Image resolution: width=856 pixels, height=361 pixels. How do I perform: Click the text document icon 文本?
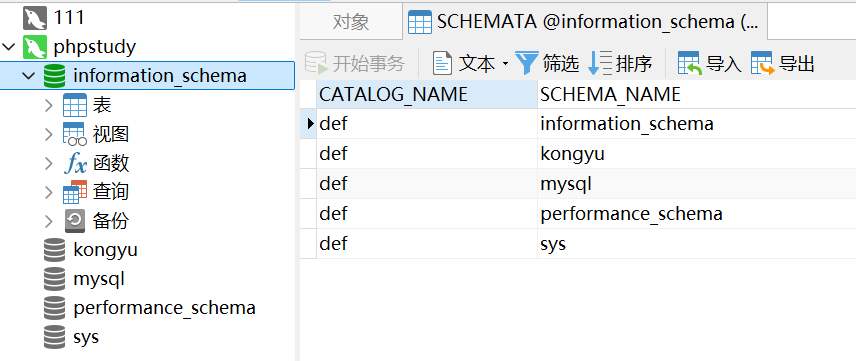pos(442,63)
